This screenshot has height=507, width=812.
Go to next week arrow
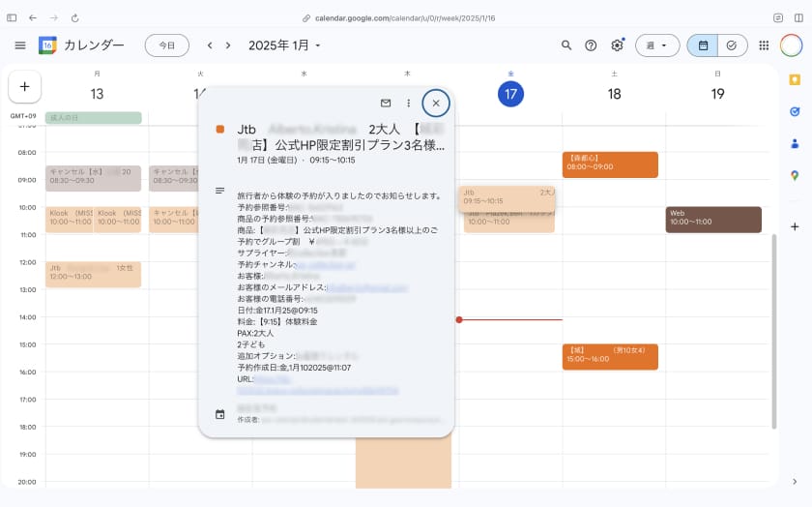[x=228, y=45]
